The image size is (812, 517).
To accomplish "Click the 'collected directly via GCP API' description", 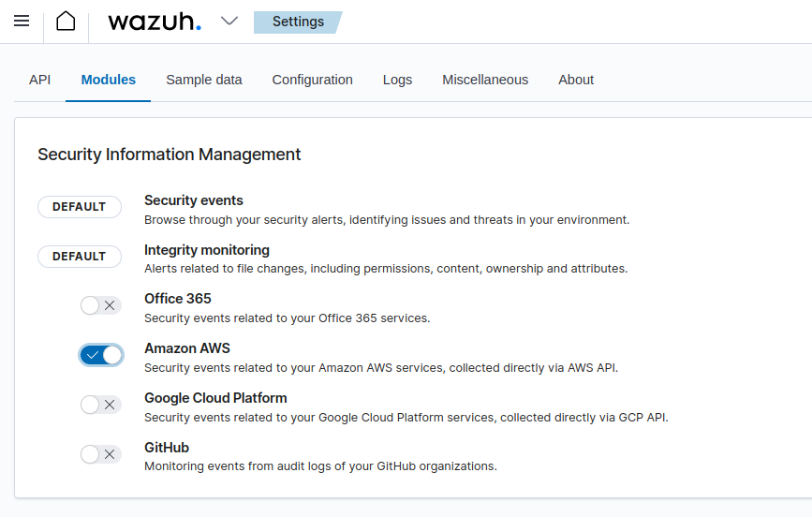I will coord(406,418).
